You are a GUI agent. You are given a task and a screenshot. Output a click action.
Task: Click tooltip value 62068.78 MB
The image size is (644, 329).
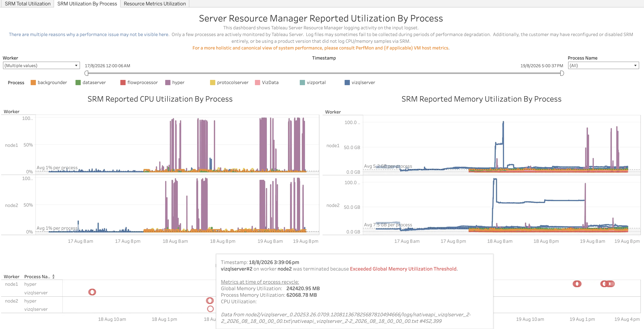(301, 295)
